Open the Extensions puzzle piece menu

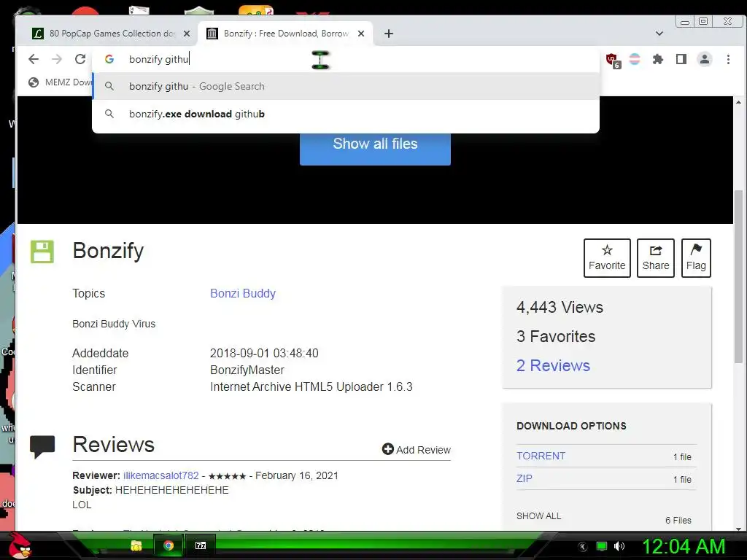pyautogui.click(x=658, y=59)
